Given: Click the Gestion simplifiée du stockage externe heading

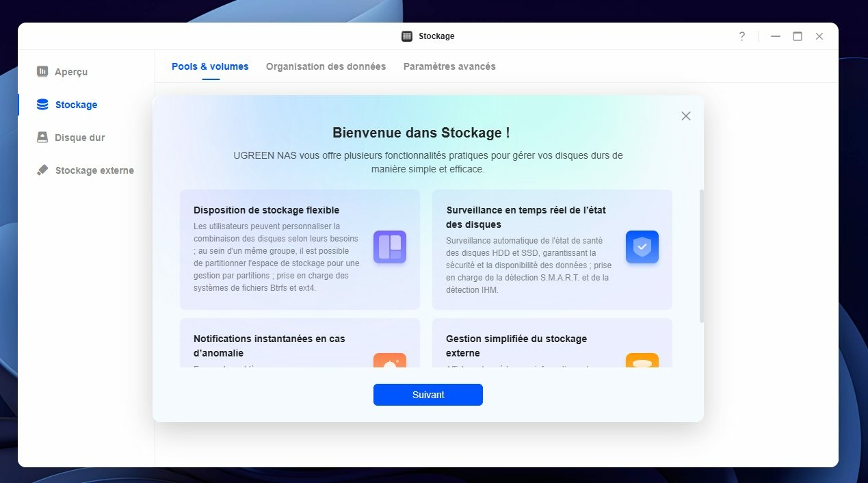Looking at the screenshot, I should click(516, 345).
